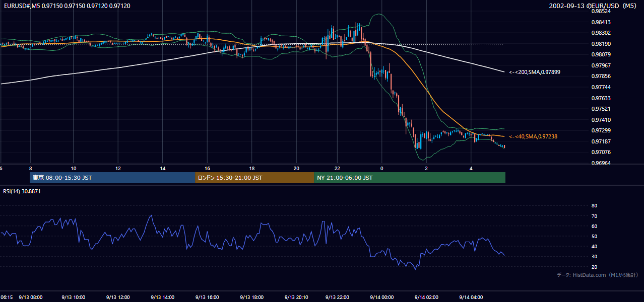Click the 9/14 02:00 time axis label

click(x=426, y=297)
